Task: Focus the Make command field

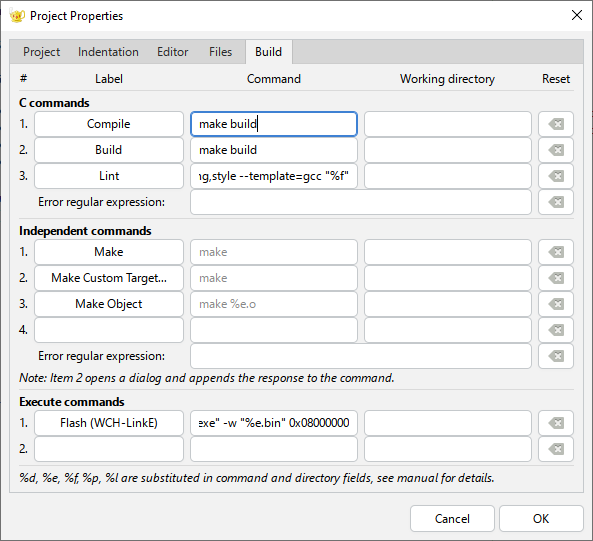Action: pos(274,252)
